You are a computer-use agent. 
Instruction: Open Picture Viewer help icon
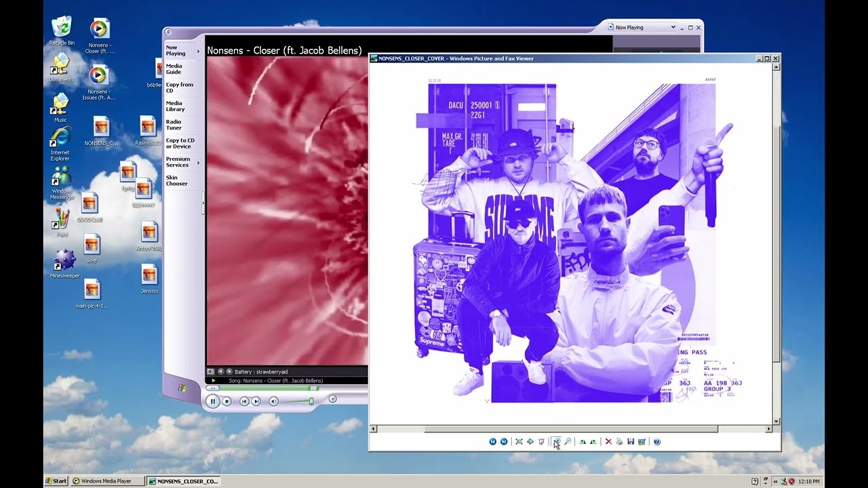pyautogui.click(x=656, y=441)
